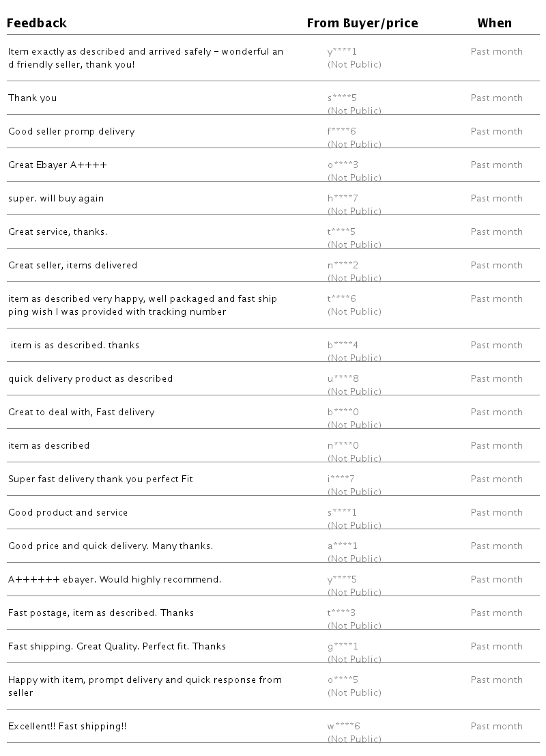The image size is (546, 756).
Task: Open buyer h****7 entry
Action: tap(343, 199)
